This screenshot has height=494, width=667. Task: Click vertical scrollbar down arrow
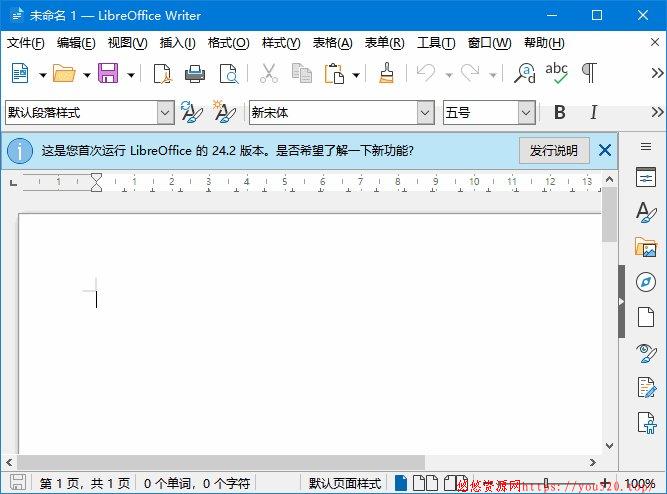610,445
